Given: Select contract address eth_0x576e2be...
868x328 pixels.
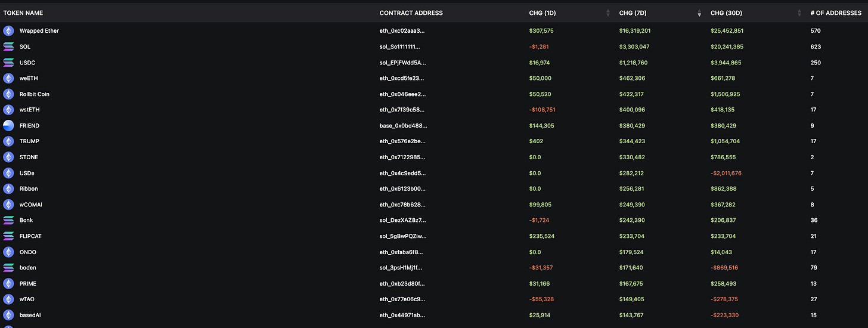Looking at the screenshot, I should point(402,141).
